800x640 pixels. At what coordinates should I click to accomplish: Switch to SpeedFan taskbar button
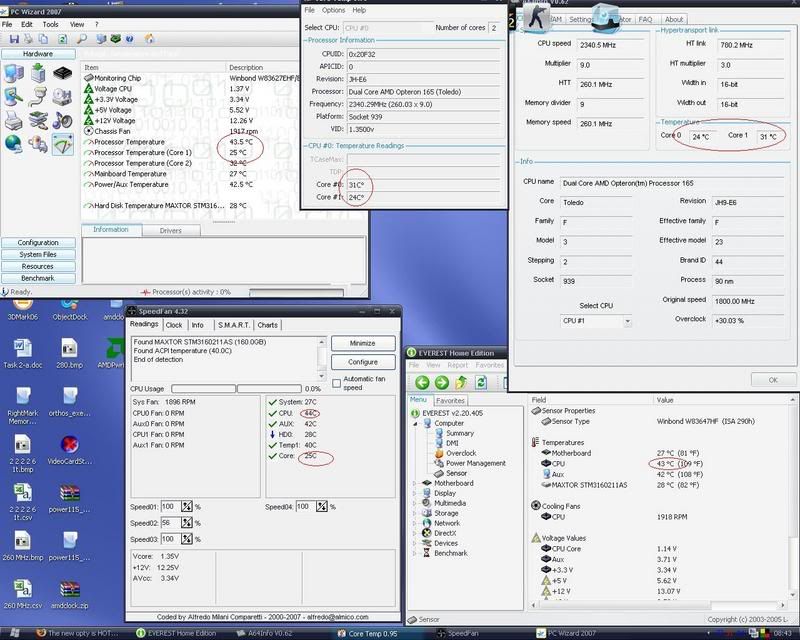[457, 633]
